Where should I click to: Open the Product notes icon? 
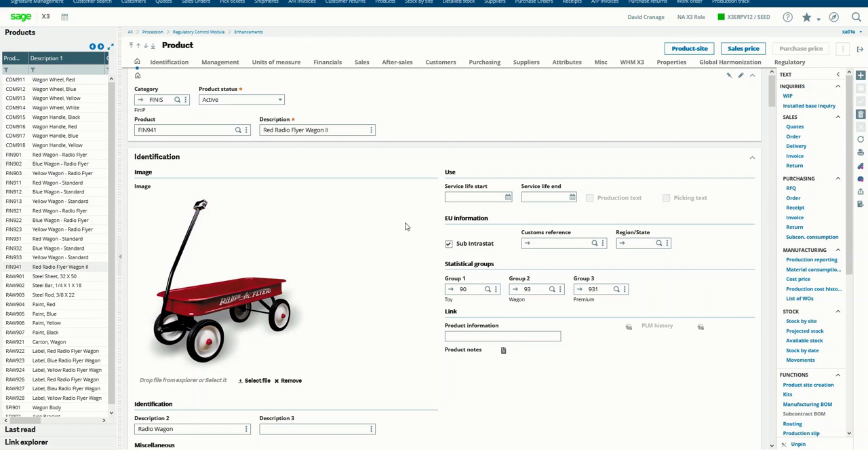pos(503,350)
